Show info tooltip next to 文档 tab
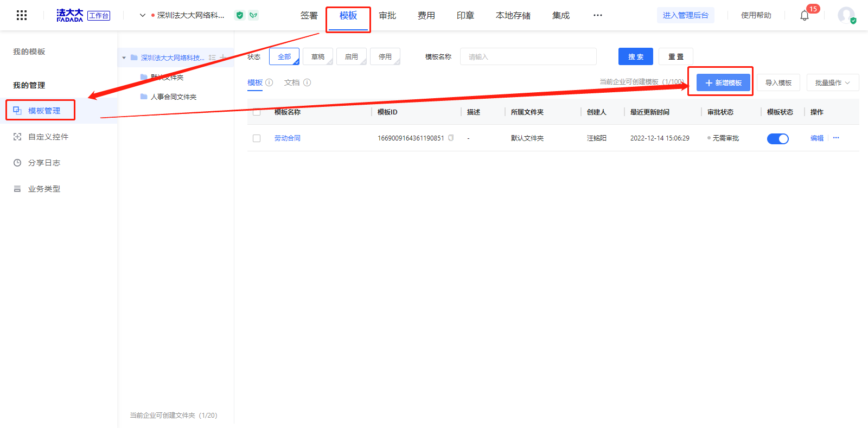The width and height of the screenshot is (868, 428). coord(307,82)
